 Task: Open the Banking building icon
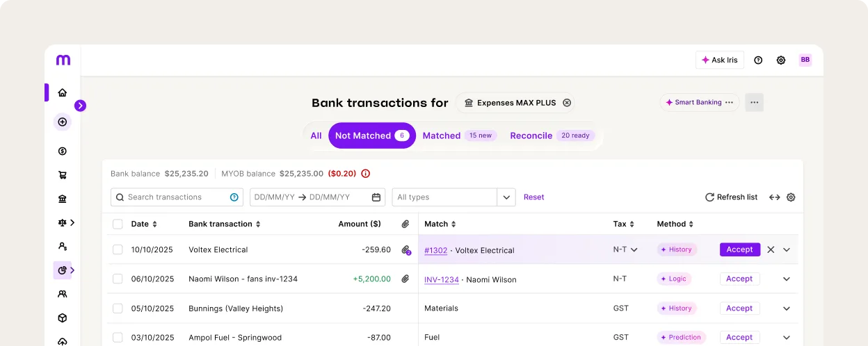coord(63,199)
